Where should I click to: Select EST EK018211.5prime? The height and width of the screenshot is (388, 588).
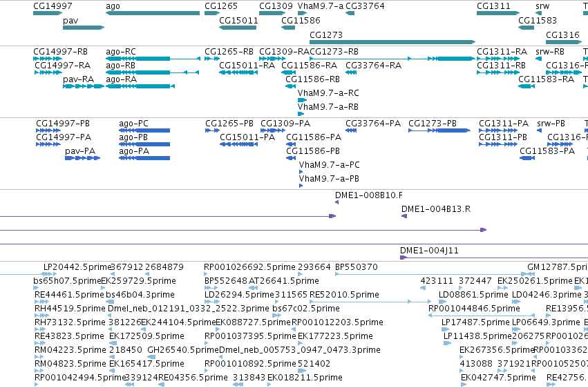click(x=305, y=378)
